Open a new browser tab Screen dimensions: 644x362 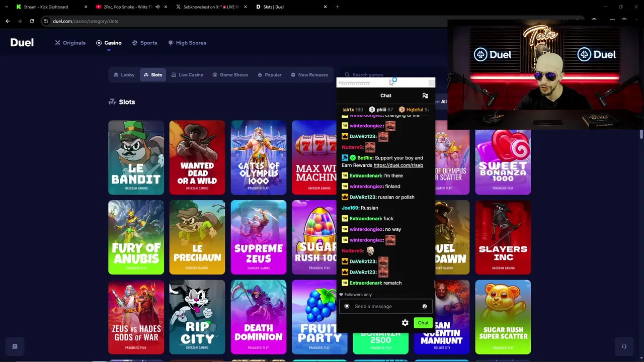(x=337, y=7)
